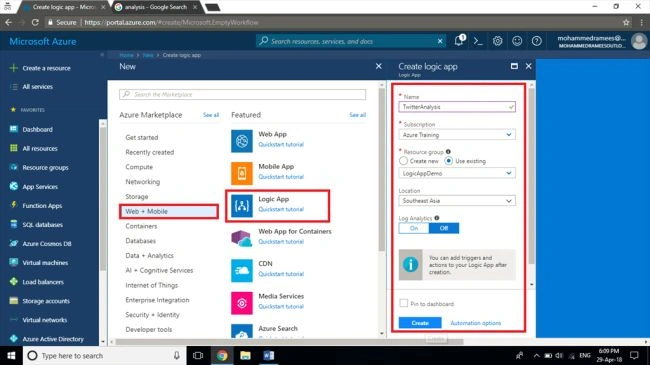Click Search resources, services, and docs
The height and width of the screenshot is (365, 650).
[x=351, y=41]
